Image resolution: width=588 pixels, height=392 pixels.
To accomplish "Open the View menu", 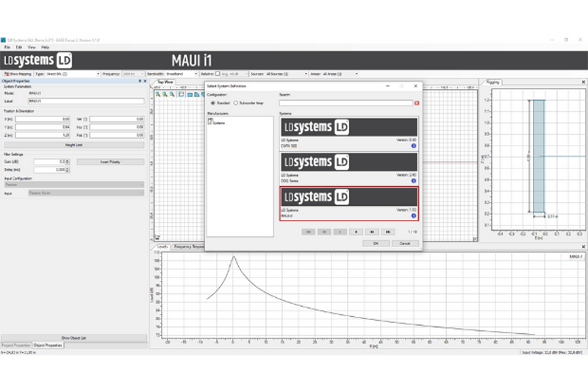I will pyautogui.click(x=31, y=47).
